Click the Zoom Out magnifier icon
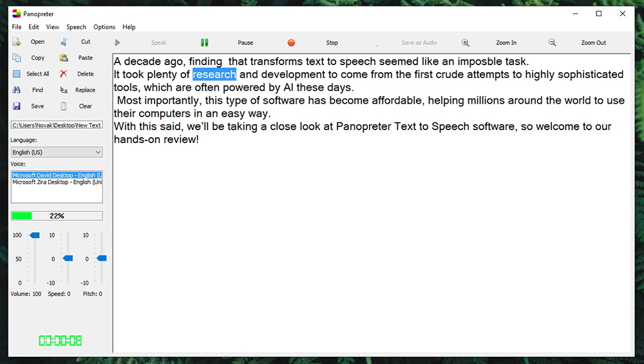 click(553, 43)
